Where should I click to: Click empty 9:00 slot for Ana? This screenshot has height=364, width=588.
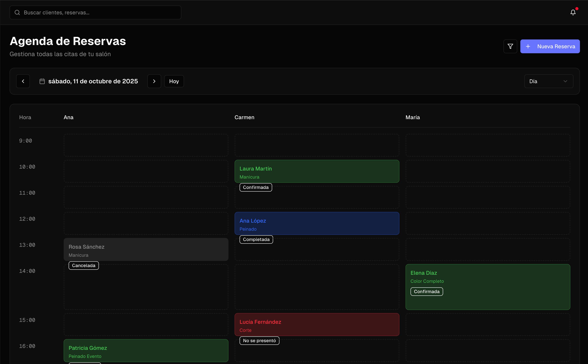point(146,145)
